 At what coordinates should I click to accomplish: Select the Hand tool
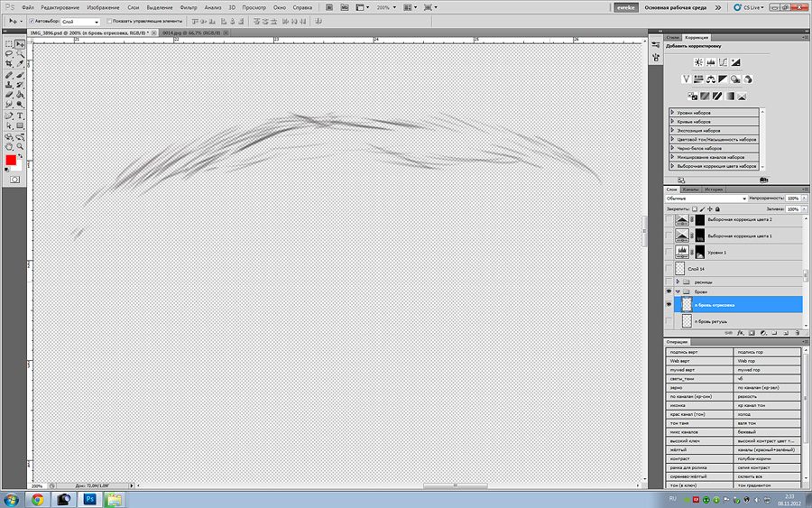click(9, 147)
